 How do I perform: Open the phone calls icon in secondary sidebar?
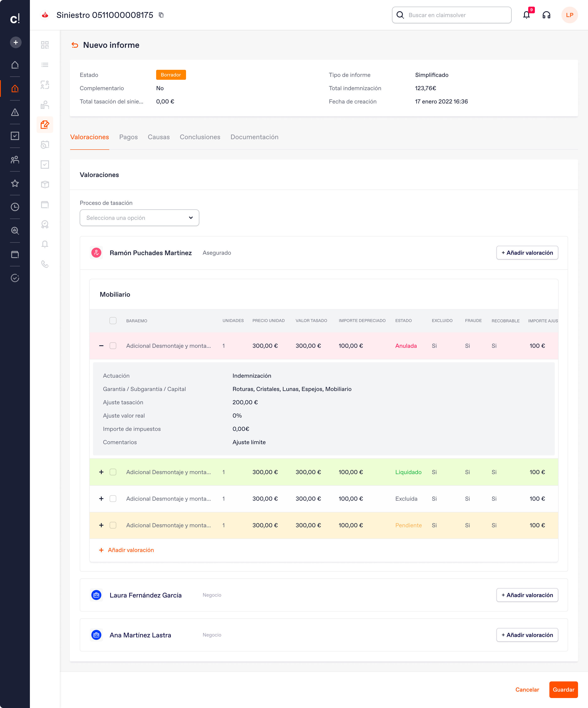[45, 264]
